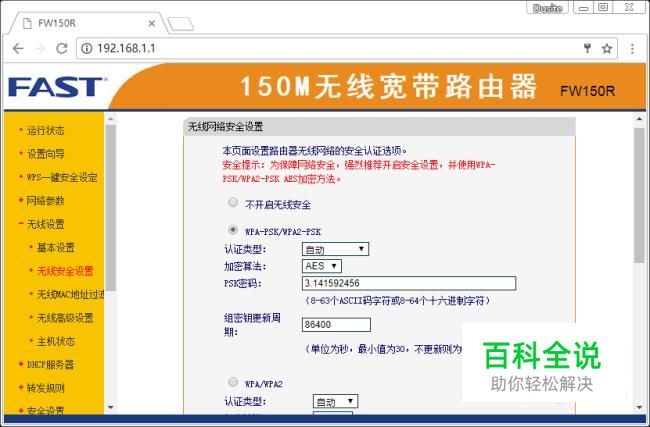Open 无线高级设置 submenu item

click(65, 318)
